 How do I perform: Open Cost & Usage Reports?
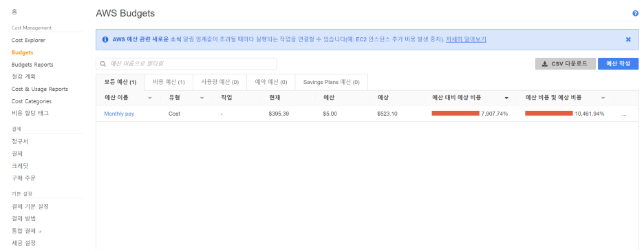(40, 89)
